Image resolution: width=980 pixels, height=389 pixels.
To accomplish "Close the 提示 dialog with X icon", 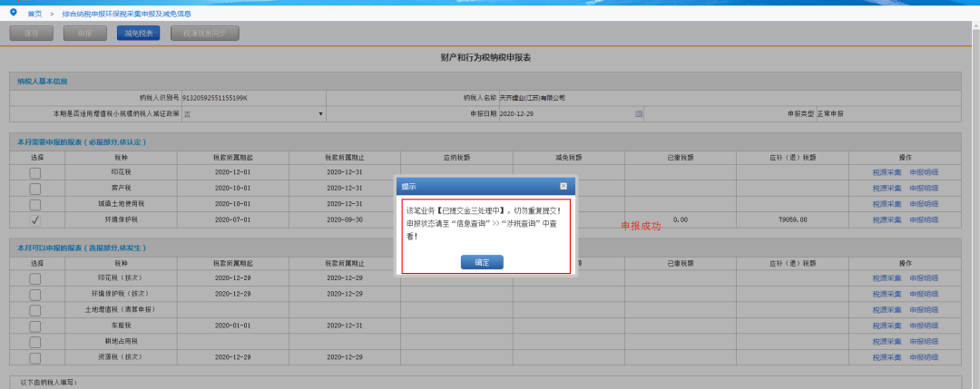I will click(563, 186).
